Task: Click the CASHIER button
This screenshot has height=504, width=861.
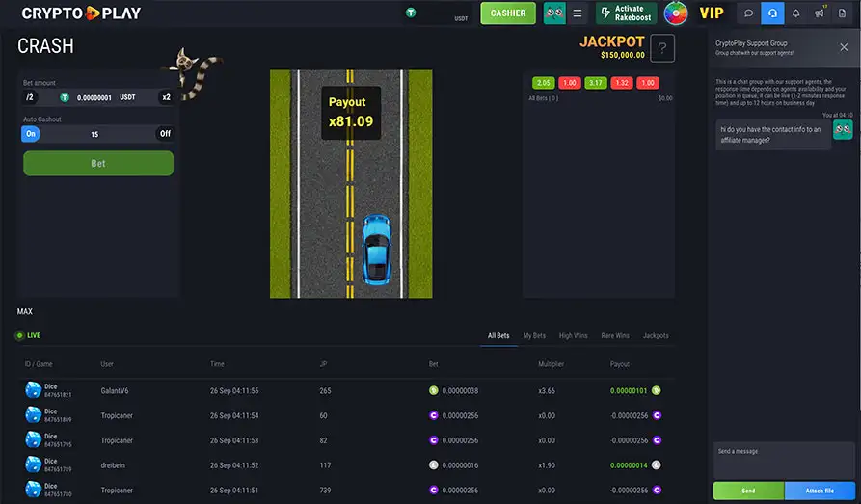Action: 507,13
